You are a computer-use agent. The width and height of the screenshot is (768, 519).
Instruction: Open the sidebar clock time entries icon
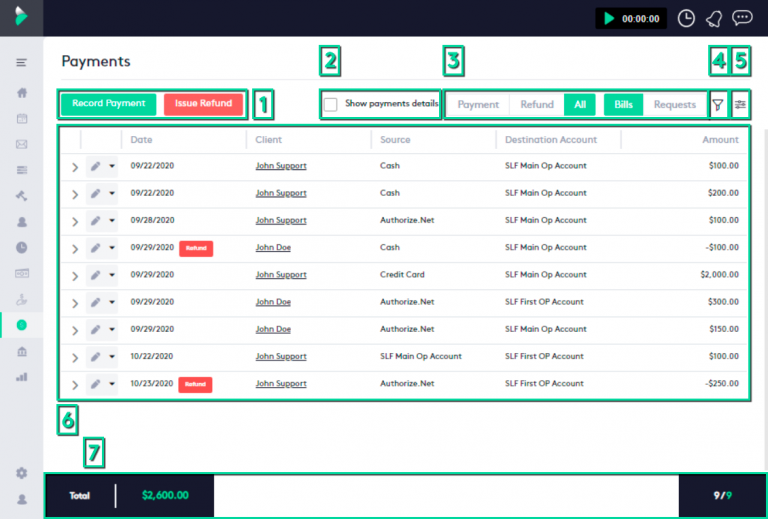click(22, 248)
